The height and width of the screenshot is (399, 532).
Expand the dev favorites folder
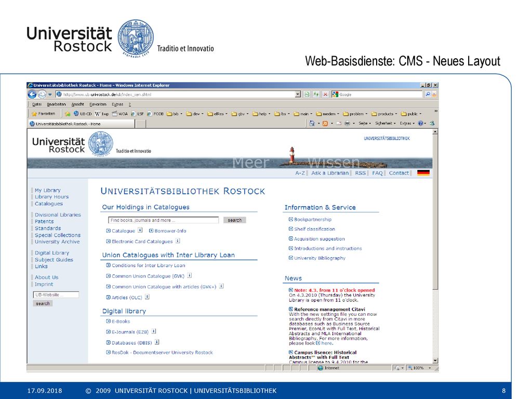point(195,114)
